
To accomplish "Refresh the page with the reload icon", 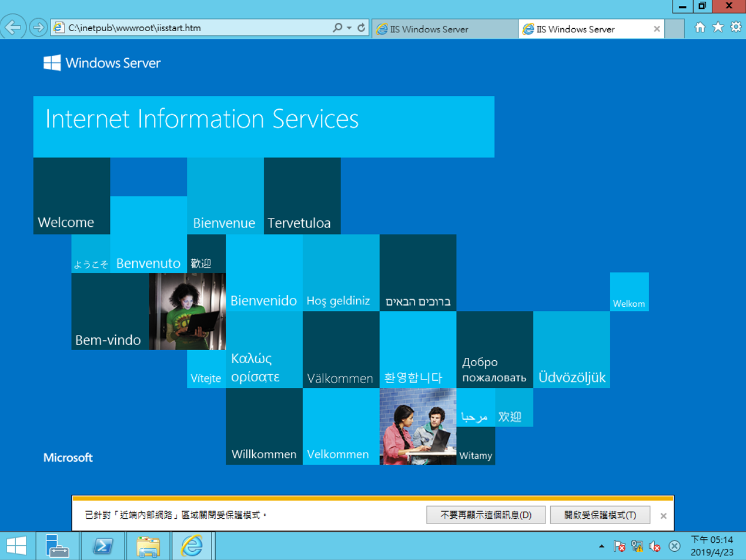I will tap(361, 28).
